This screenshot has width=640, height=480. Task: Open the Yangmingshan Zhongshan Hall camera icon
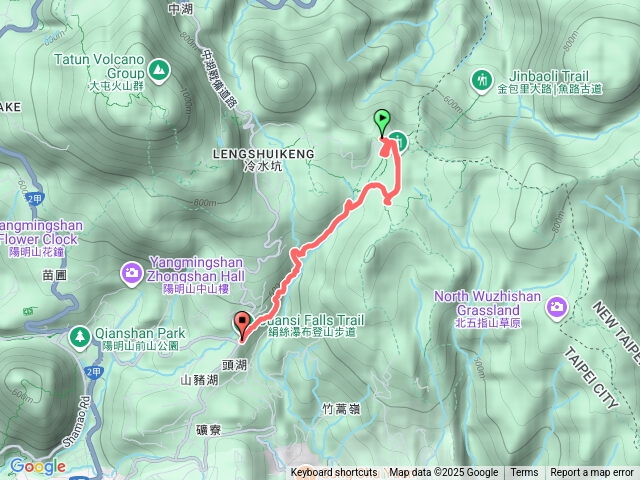[131, 274]
